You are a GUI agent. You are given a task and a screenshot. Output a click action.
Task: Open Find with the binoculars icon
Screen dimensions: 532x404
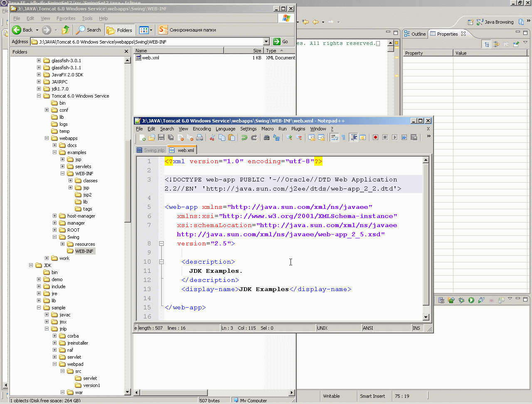point(266,137)
